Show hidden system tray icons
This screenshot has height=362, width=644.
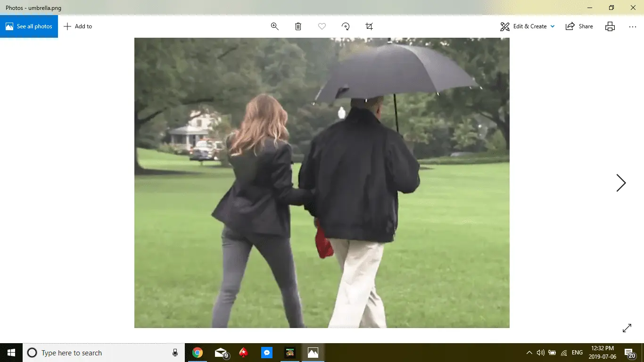[x=529, y=353]
